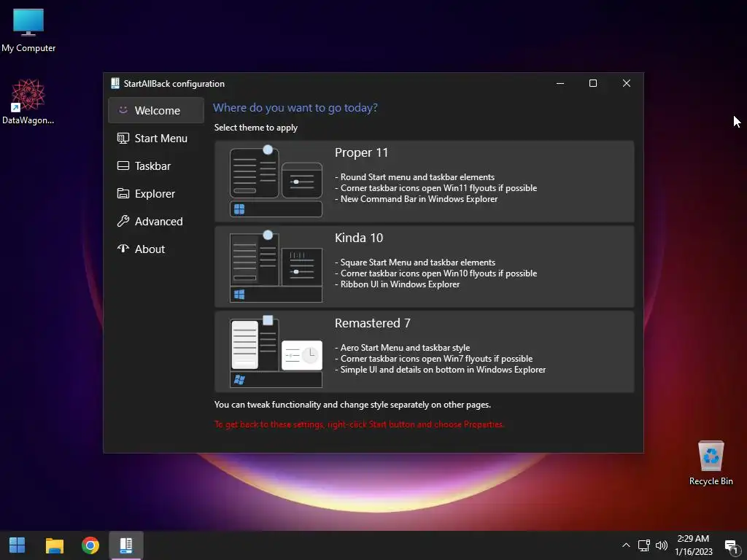Minimize the StartAllBack configuration window
This screenshot has height=560, width=747.
click(560, 83)
